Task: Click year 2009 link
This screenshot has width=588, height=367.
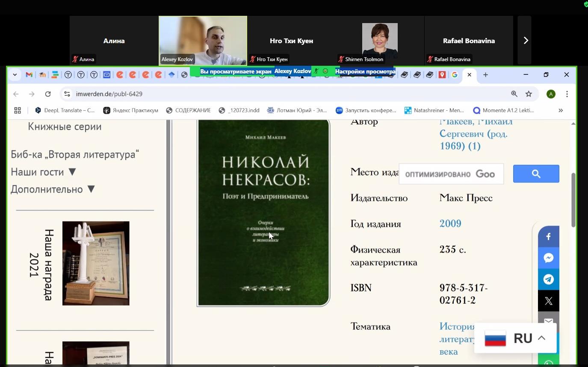Action: tap(450, 223)
